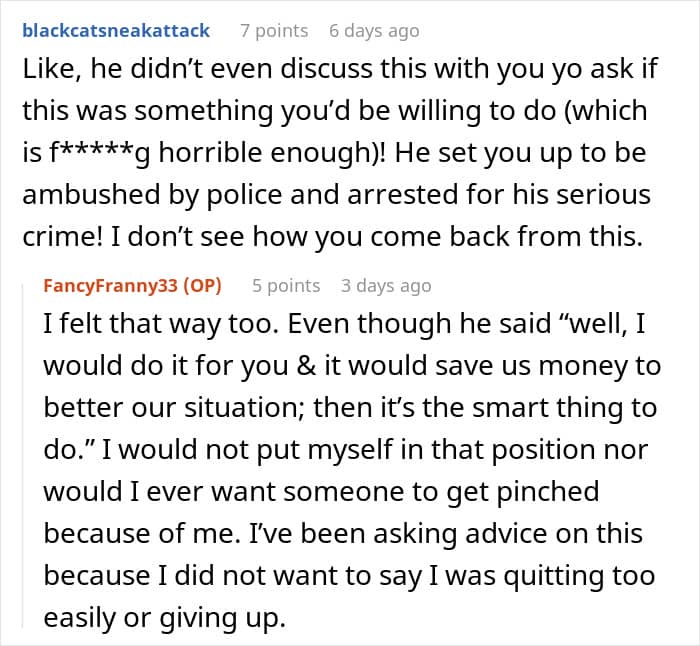Click the 5 points score on the reply

pyautogui.click(x=286, y=286)
